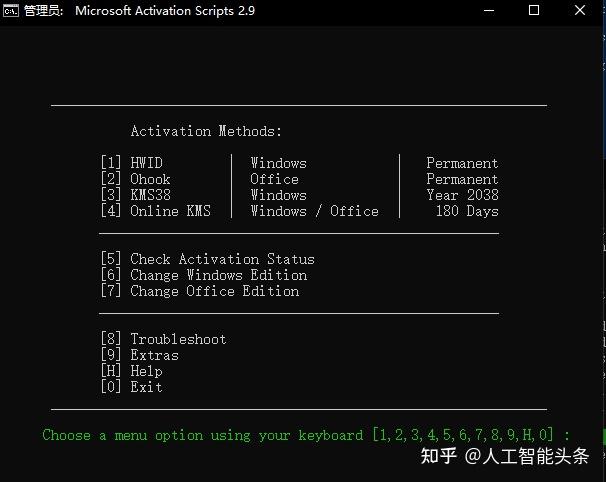Click the window title bar text
The height and width of the screenshot is (482, 606).
[165, 11]
